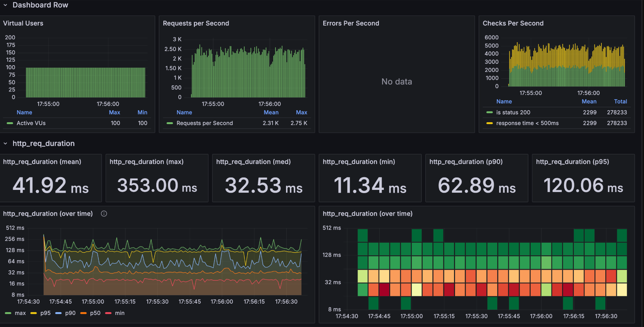Screen dimensions: 644x327
Task: Click the yellow swatch for response time check
Action: coord(489,123)
